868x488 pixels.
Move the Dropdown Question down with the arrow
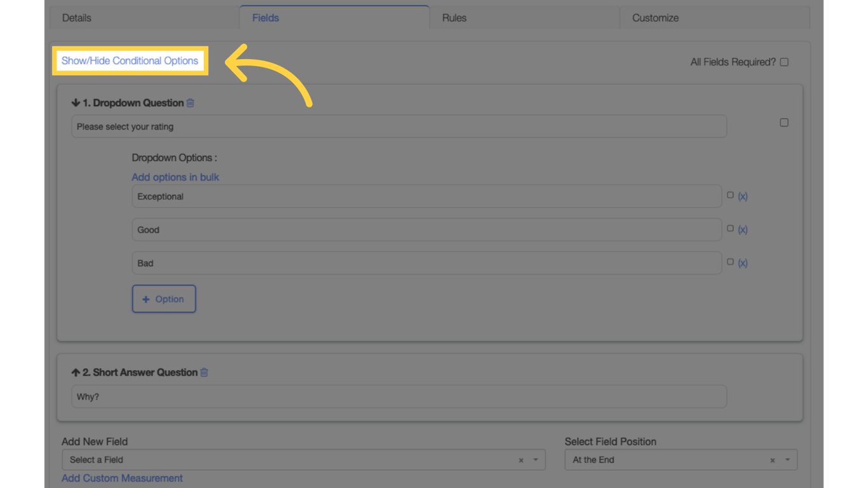(76, 102)
